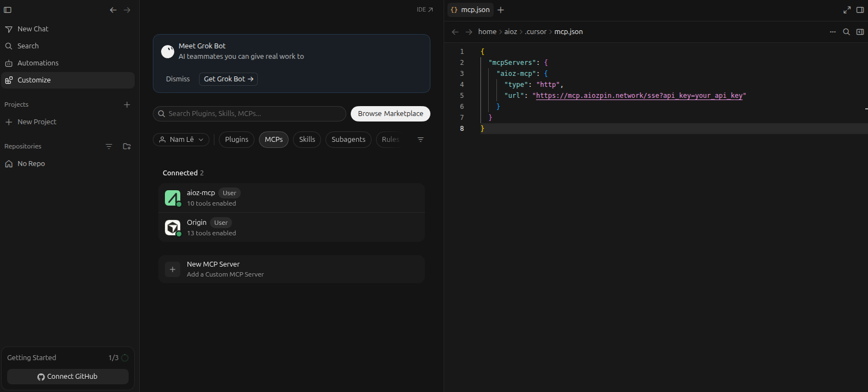Expand the editor to full view
The width and height of the screenshot is (868, 392).
click(x=847, y=10)
